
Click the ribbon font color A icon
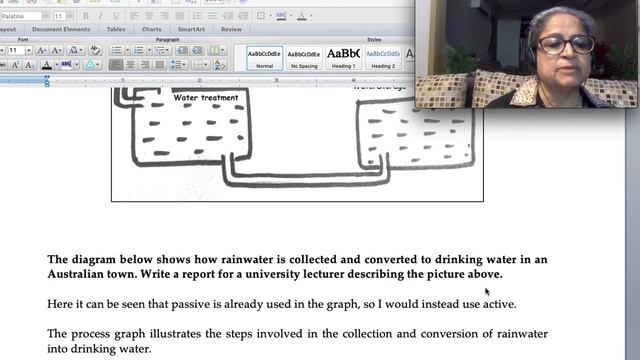pos(47,64)
